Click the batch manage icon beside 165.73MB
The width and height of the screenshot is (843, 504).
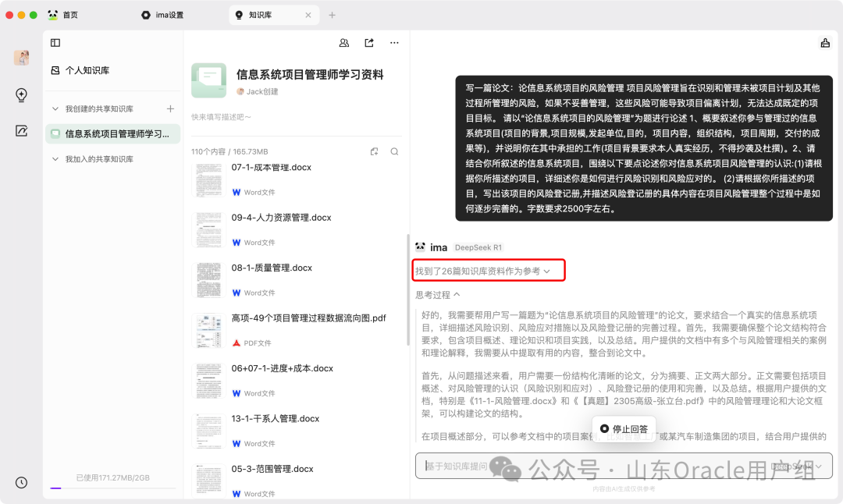pyautogui.click(x=374, y=151)
